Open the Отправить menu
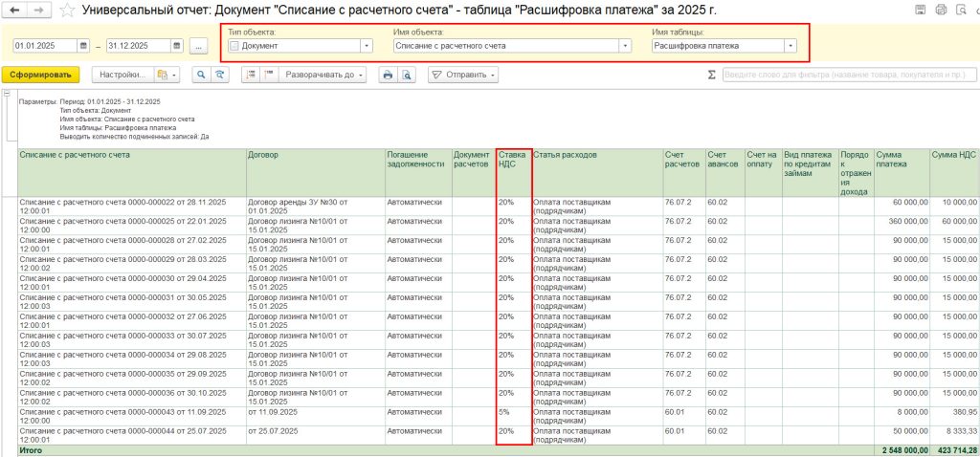 (463, 75)
